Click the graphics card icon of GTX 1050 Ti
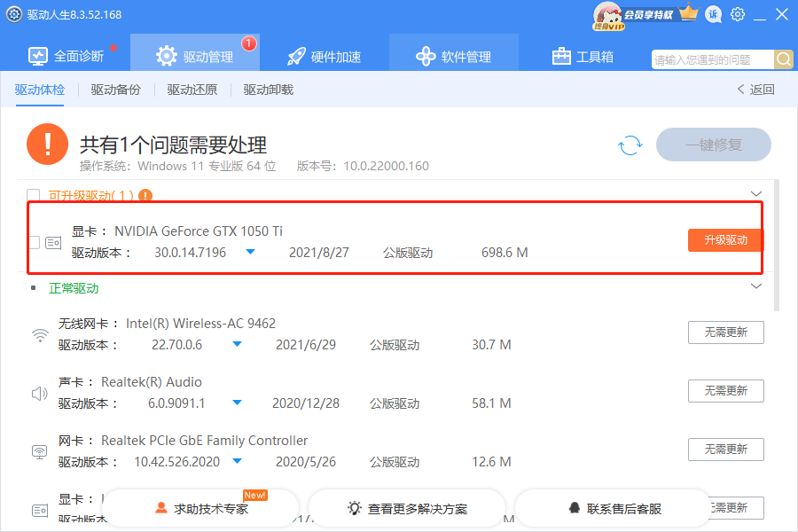The height and width of the screenshot is (532, 798). pyautogui.click(x=53, y=243)
